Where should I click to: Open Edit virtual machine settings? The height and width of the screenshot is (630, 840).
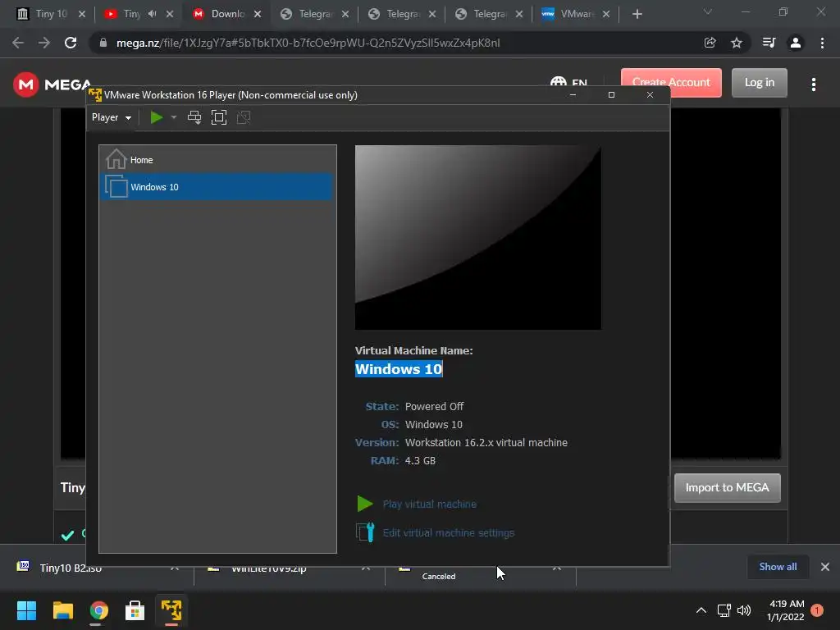coord(449,533)
